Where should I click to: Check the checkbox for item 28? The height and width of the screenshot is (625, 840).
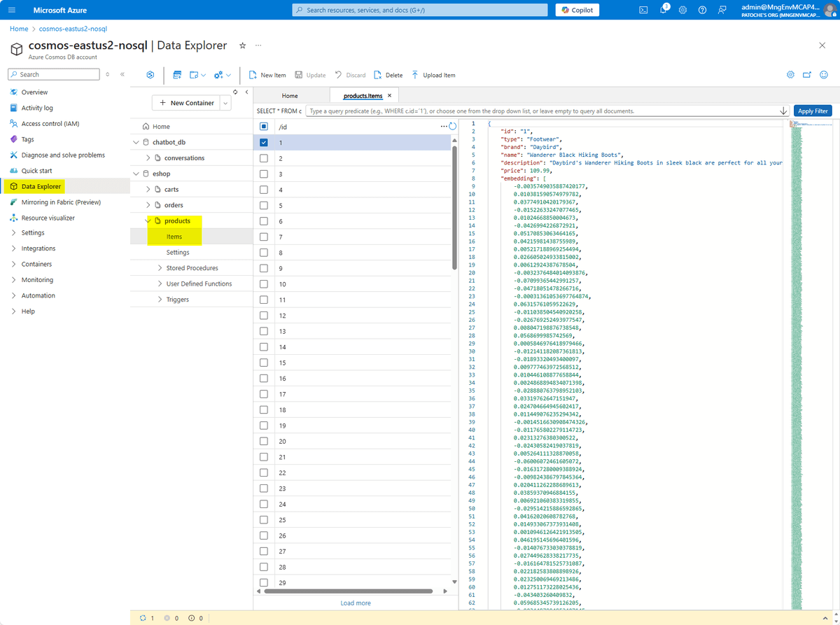pyautogui.click(x=264, y=566)
